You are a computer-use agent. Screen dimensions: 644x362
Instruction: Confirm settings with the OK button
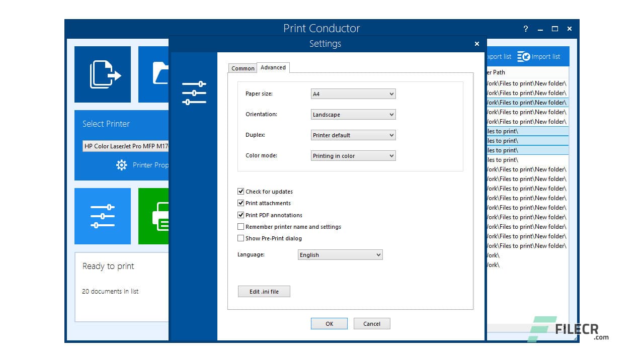coord(329,323)
